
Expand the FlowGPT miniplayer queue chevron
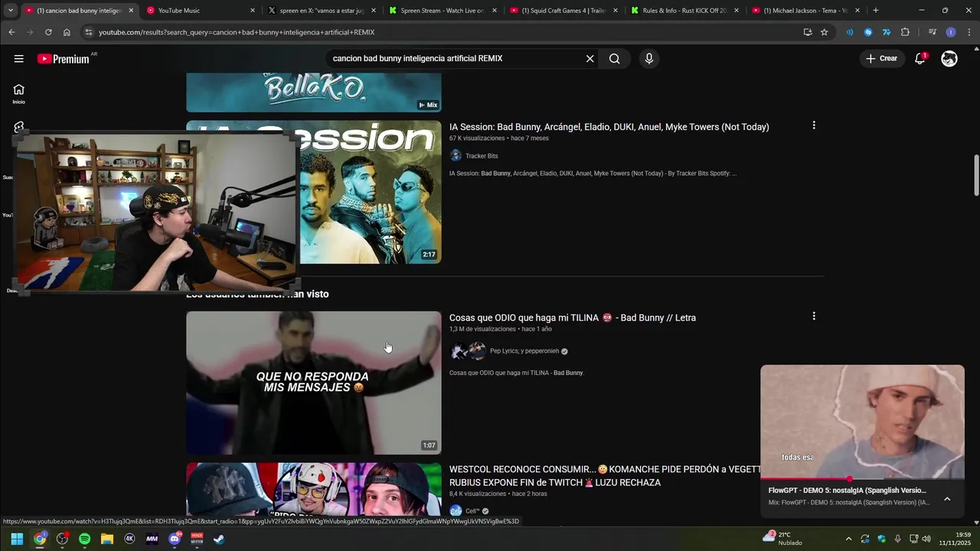tap(947, 499)
